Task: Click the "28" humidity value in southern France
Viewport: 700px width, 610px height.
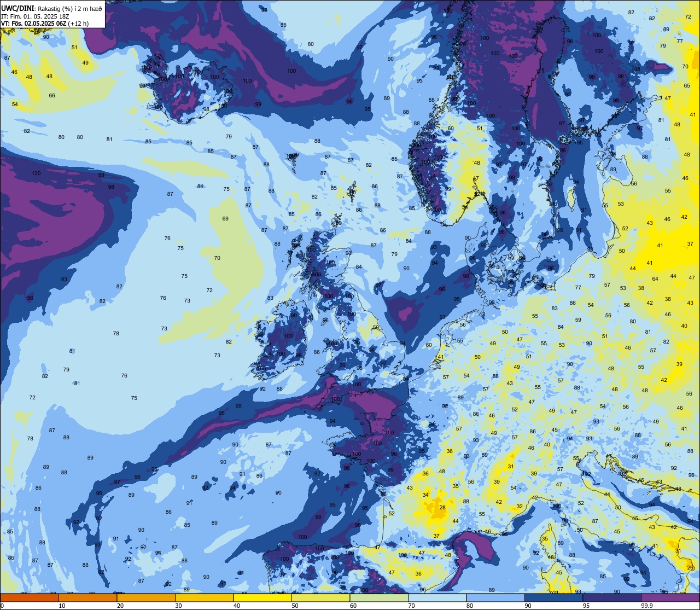Action: pos(442,508)
